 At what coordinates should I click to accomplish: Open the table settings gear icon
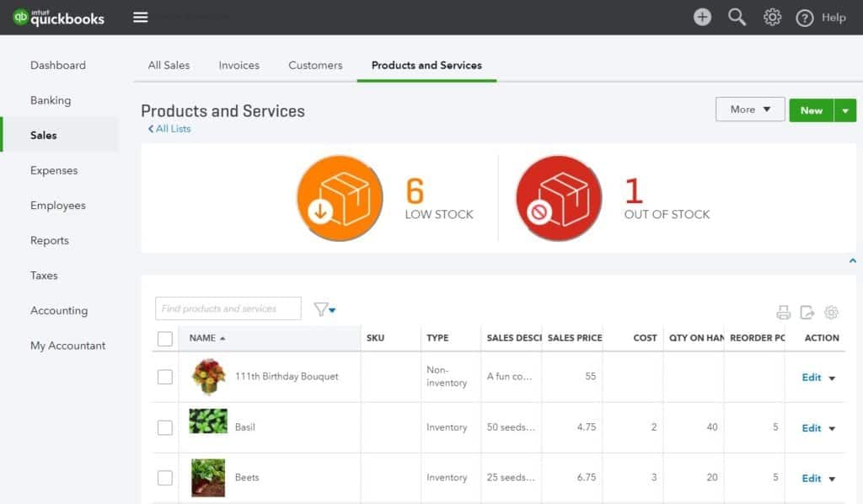(831, 313)
